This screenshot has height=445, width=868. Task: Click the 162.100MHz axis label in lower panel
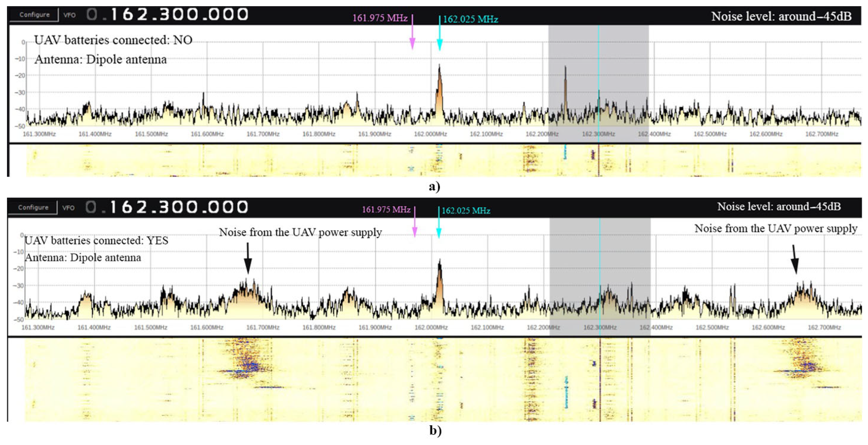point(487,327)
